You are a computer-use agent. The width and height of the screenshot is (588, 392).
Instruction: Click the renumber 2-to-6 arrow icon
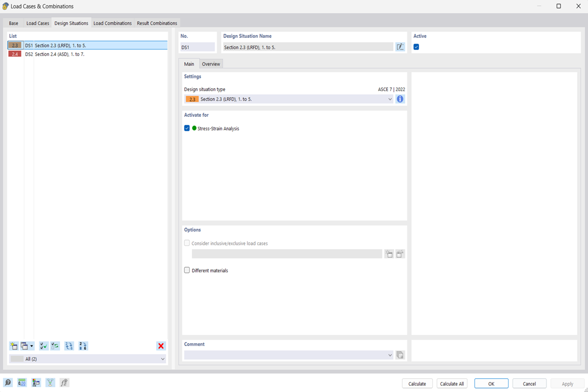point(83,346)
